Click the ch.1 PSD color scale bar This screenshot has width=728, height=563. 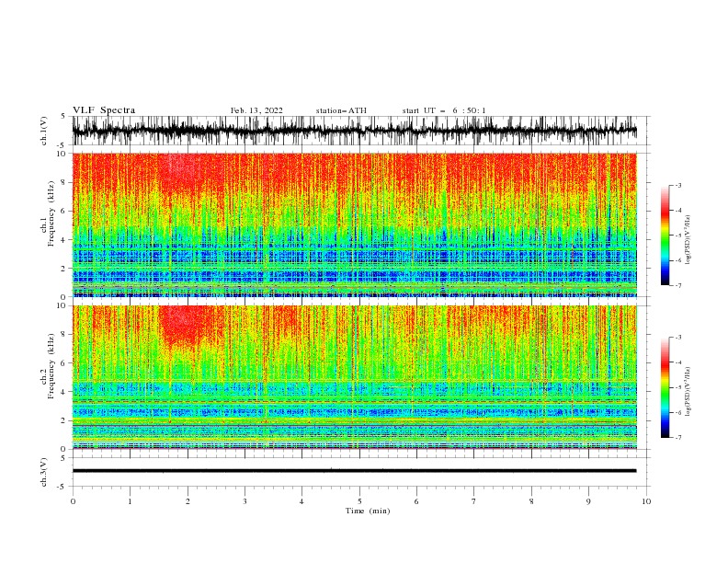pyautogui.click(x=665, y=236)
